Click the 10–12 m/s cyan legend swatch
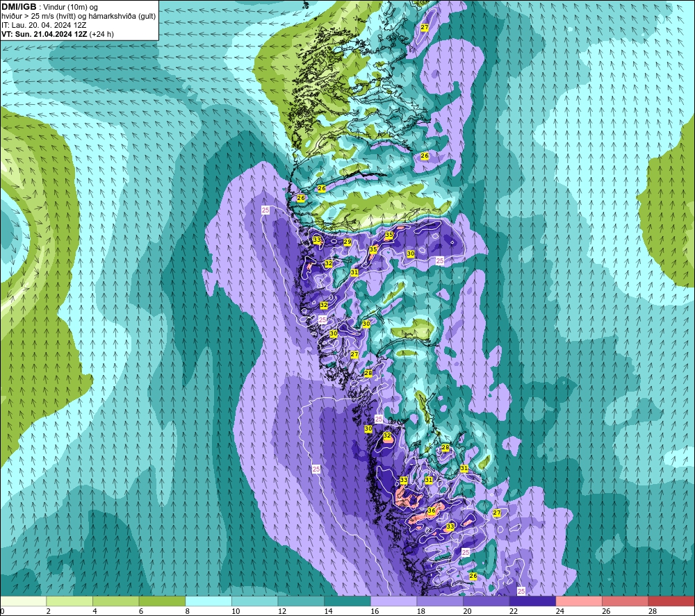Viewport: 695px width, 616px height. (x=255, y=601)
